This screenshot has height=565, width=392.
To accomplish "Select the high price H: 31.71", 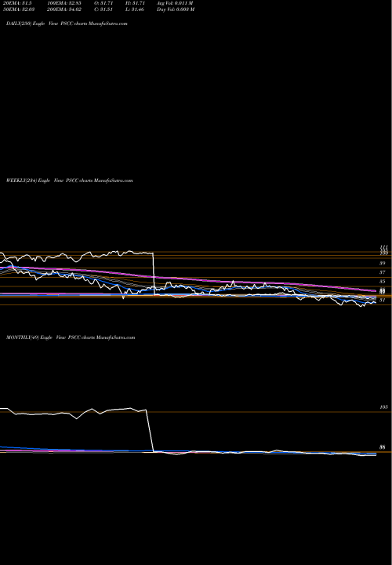I will pyautogui.click(x=135, y=3).
